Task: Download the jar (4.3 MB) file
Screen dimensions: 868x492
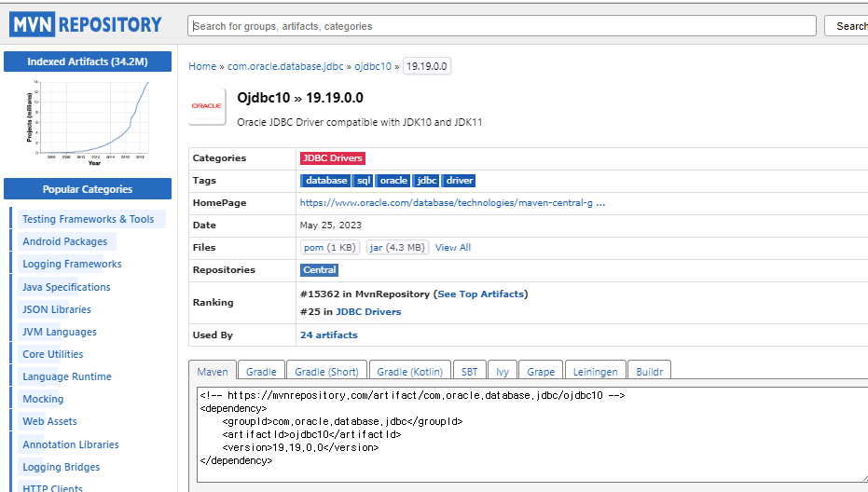Action: pos(397,247)
